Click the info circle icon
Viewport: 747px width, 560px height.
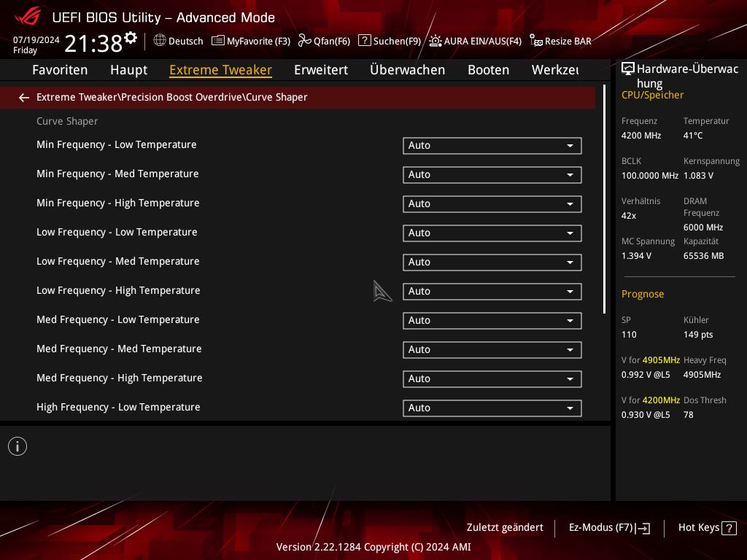[18, 447]
